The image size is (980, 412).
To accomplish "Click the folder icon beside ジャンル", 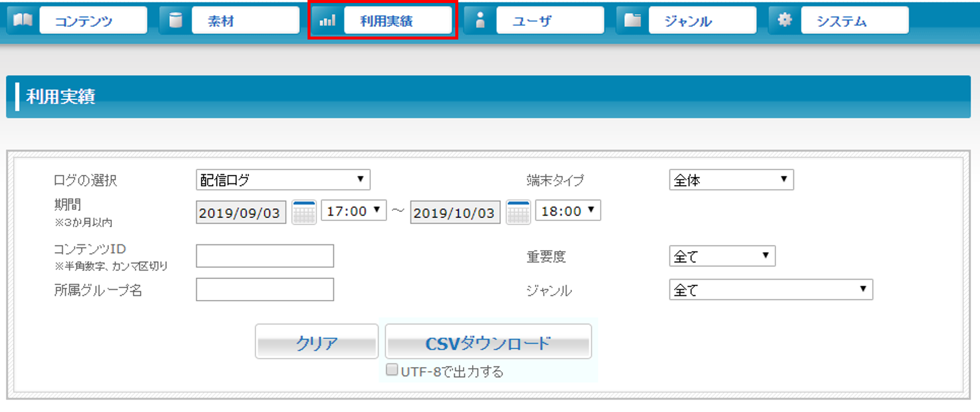I will 632,20.
